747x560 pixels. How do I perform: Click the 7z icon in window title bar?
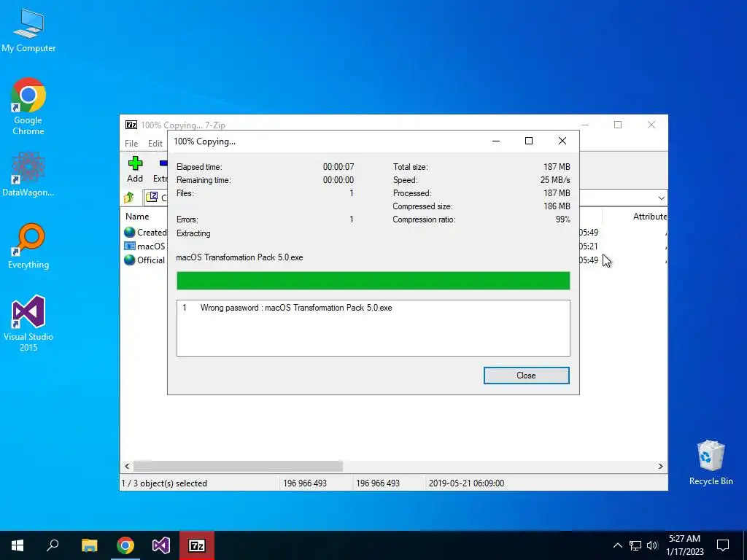131,125
